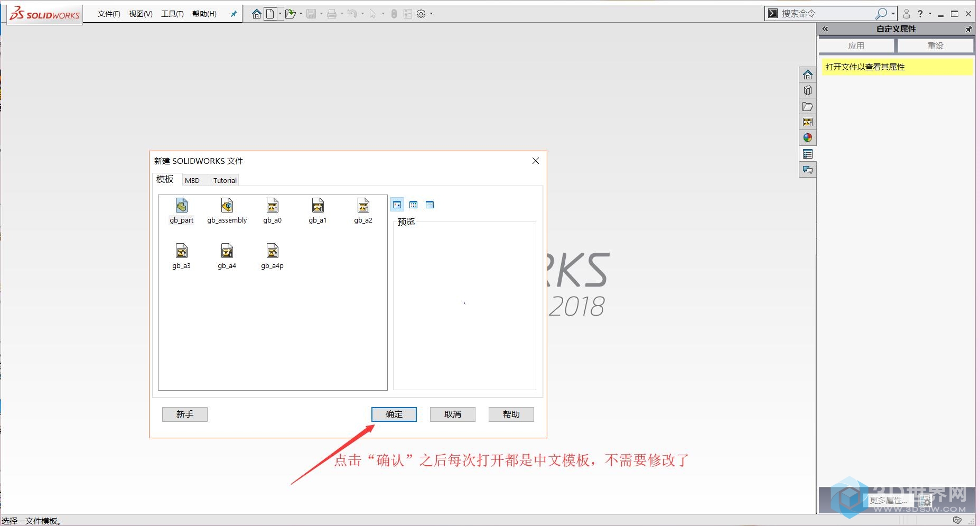Viewport: 980px width, 526px height.
Task: Open the File Explorer task pane tab
Action: pyautogui.click(x=807, y=106)
